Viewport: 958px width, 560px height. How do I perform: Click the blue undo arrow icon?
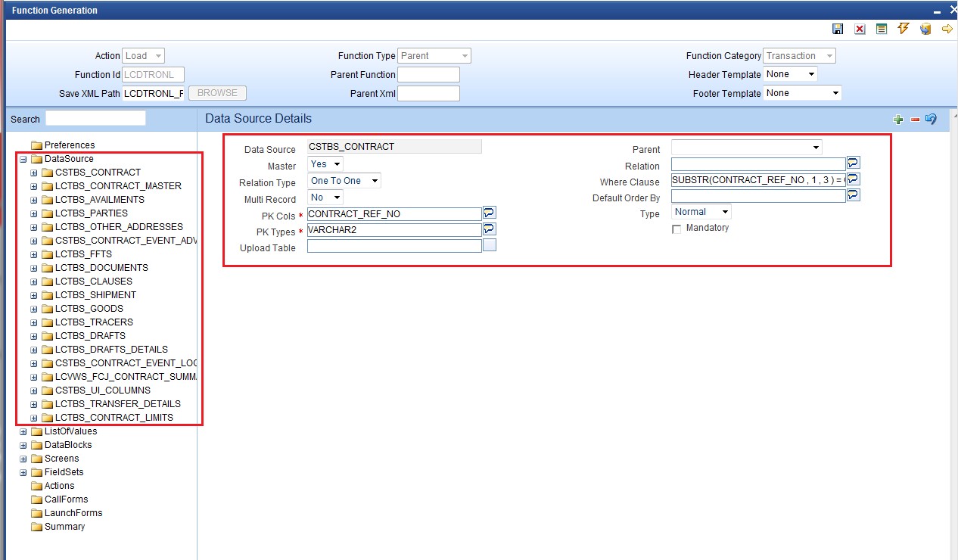(931, 120)
